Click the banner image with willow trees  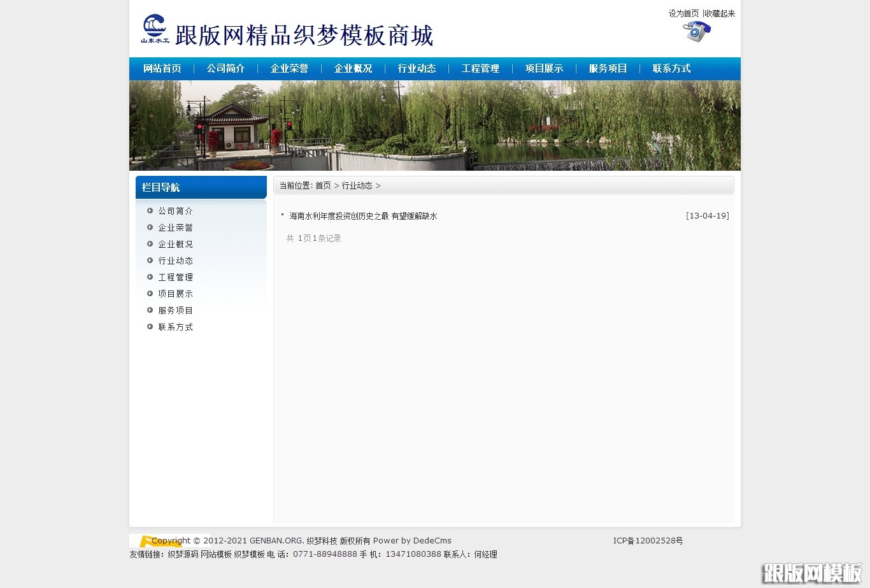(x=435, y=125)
